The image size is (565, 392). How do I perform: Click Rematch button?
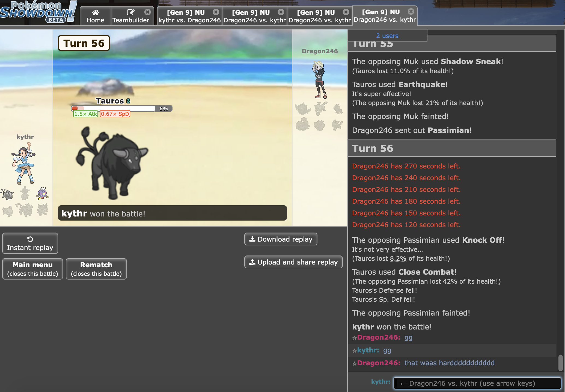point(96,269)
